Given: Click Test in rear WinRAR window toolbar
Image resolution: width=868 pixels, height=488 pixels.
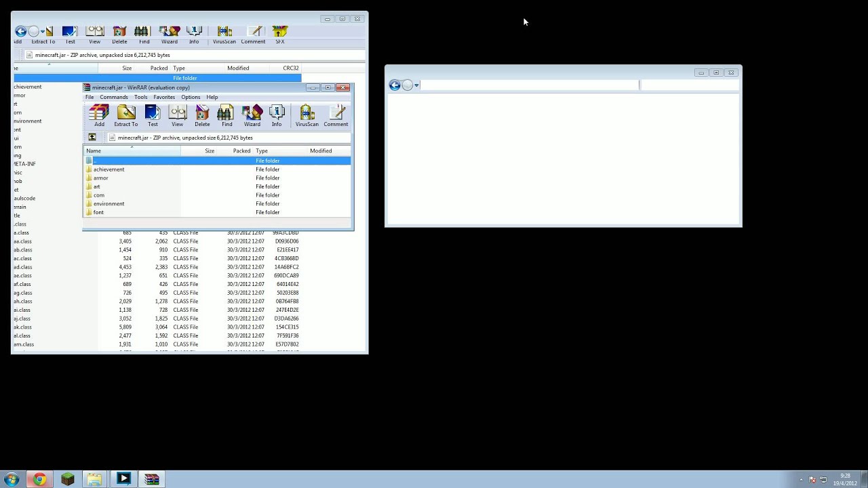Looking at the screenshot, I should (x=70, y=35).
